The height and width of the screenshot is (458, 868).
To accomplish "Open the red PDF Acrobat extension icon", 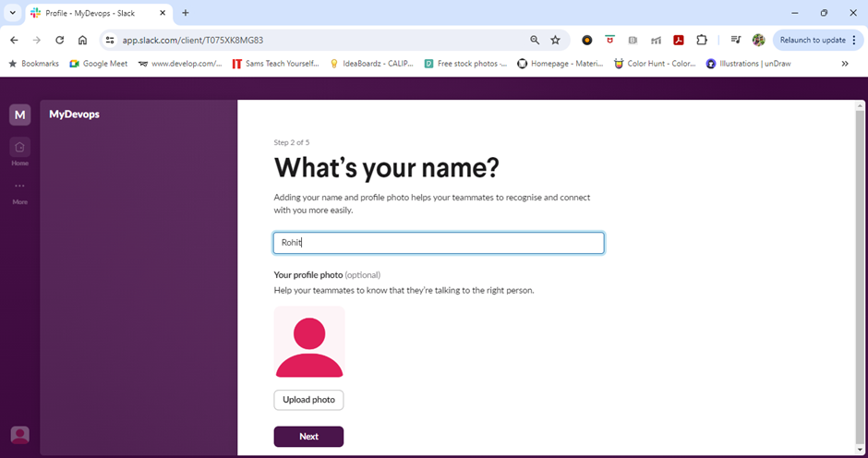I will click(679, 40).
